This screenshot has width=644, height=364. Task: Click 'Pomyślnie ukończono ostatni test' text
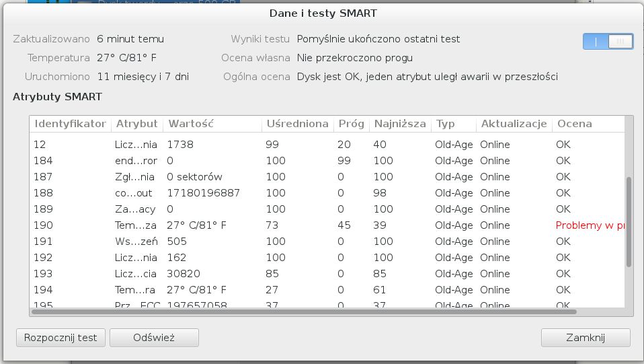378,39
